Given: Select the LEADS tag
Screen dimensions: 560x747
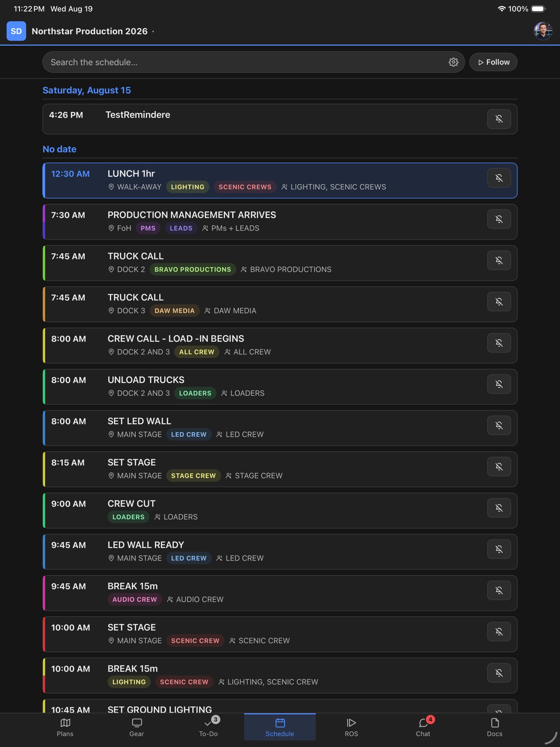Looking at the screenshot, I should tap(181, 228).
